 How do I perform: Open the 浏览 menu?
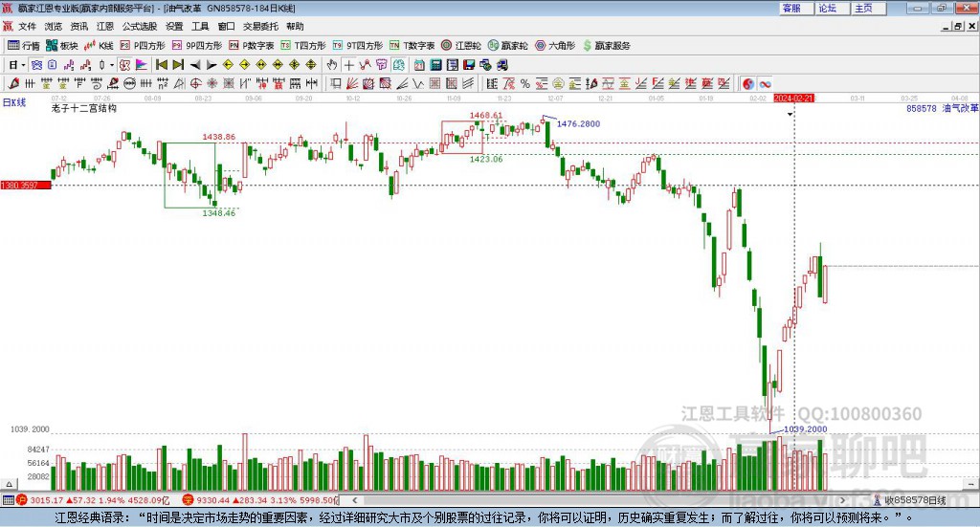[54, 26]
